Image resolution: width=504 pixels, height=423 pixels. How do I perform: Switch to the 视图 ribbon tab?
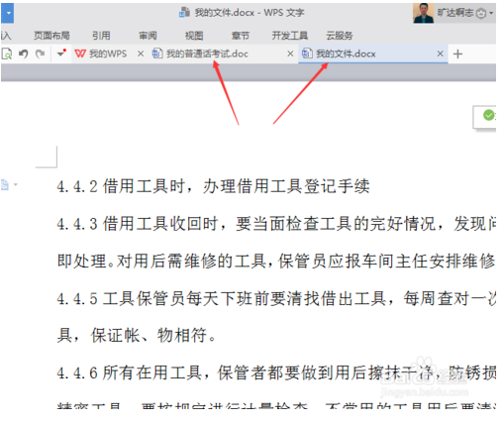click(x=194, y=36)
